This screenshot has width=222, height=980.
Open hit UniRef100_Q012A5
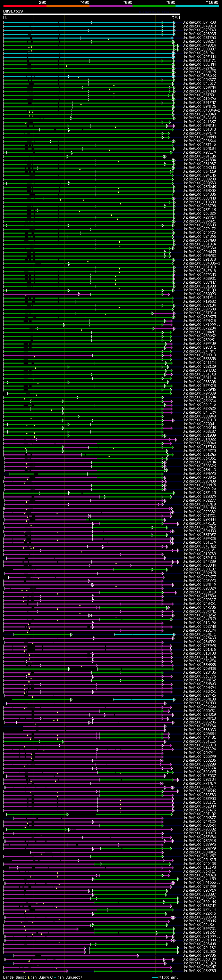point(199,455)
